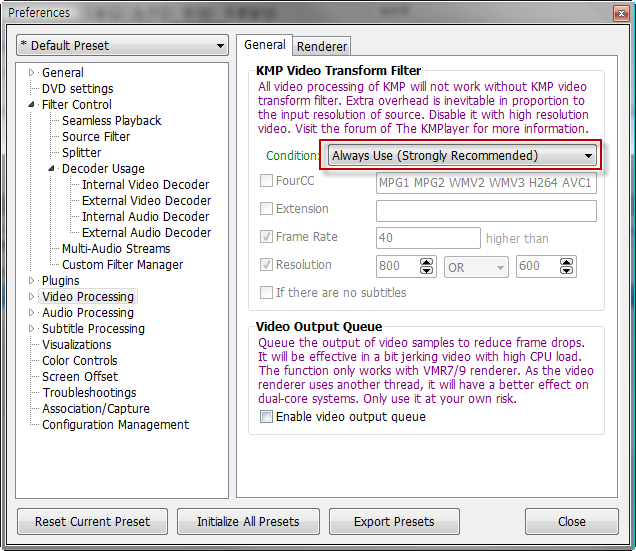Select Visualizations in the tree
The image size is (636, 551).
coord(77,344)
